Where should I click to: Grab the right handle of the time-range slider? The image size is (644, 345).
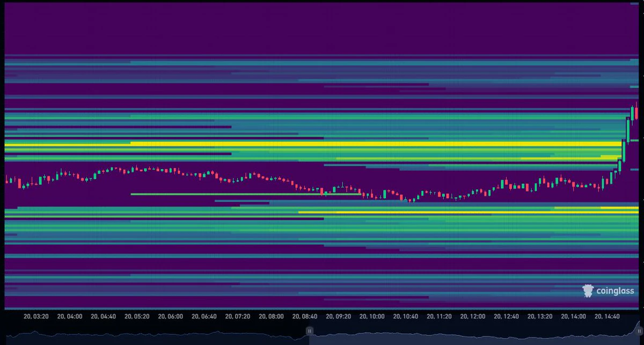point(639,331)
